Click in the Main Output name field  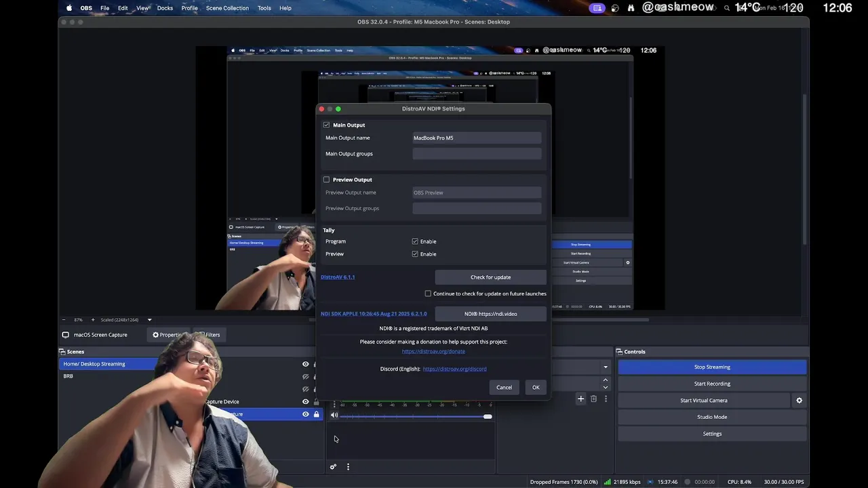pyautogui.click(x=477, y=138)
